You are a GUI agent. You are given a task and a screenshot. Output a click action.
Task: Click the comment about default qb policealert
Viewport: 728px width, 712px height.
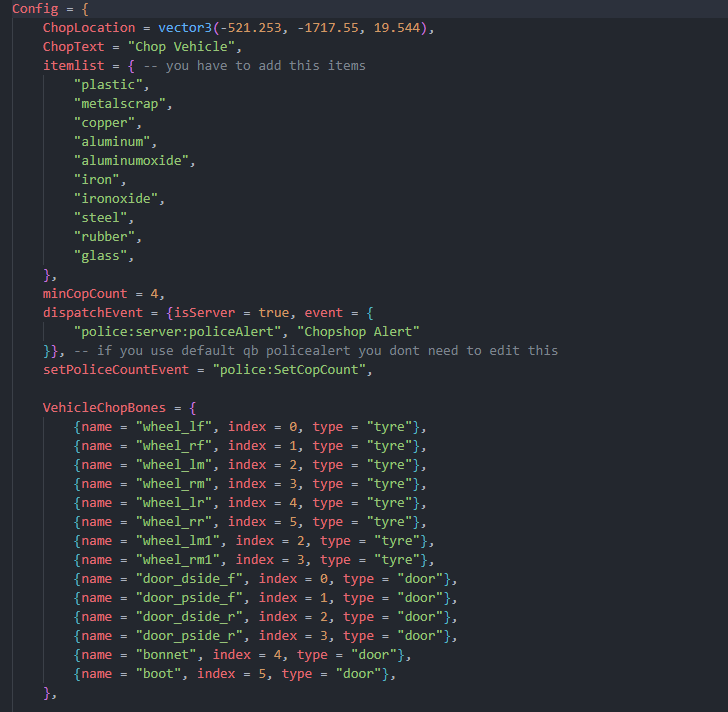316,350
